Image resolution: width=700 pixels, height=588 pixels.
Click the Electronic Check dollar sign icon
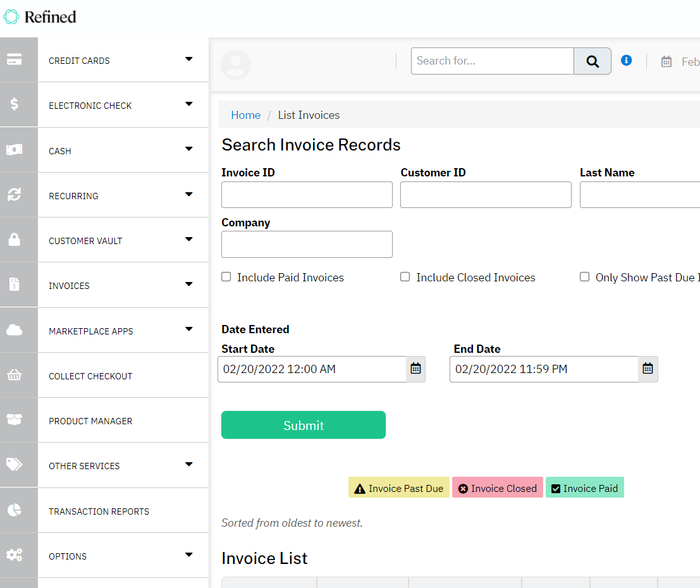[x=15, y=104]
